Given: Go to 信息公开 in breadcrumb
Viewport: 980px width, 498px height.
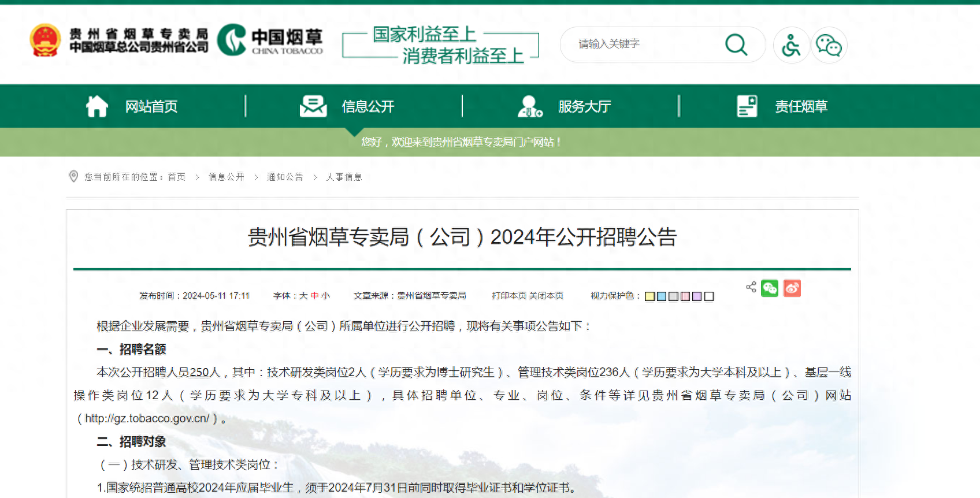Looking at the screenshot, I should [x=227, y=177].
